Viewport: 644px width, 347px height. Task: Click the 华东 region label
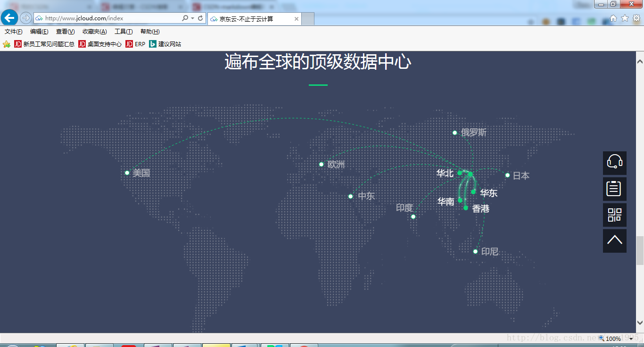(489, 193)
